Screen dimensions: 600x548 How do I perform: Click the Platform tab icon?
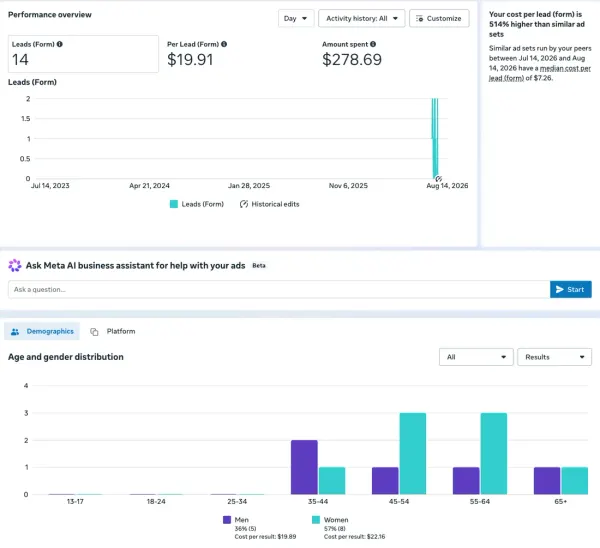click(94, 332)
